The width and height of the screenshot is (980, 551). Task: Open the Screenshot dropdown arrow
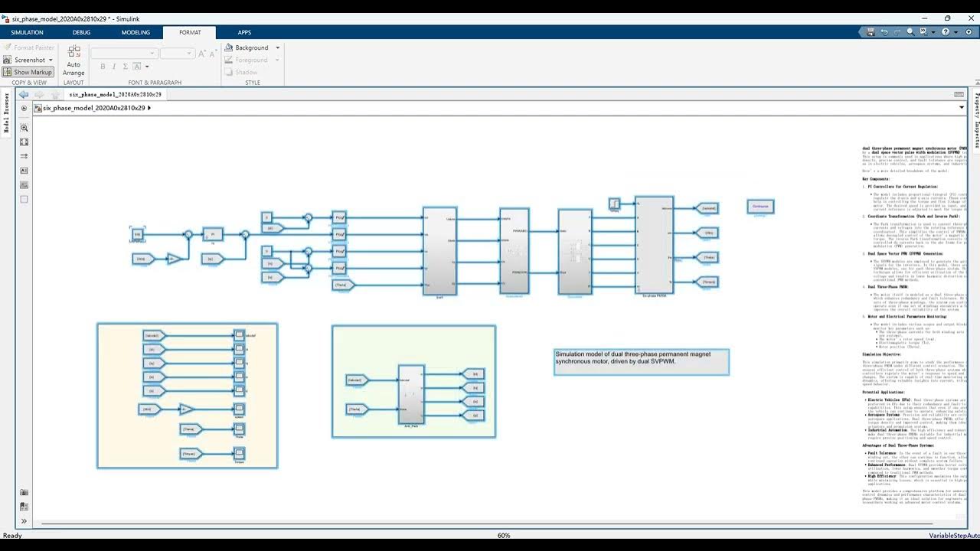coord(51,60)
